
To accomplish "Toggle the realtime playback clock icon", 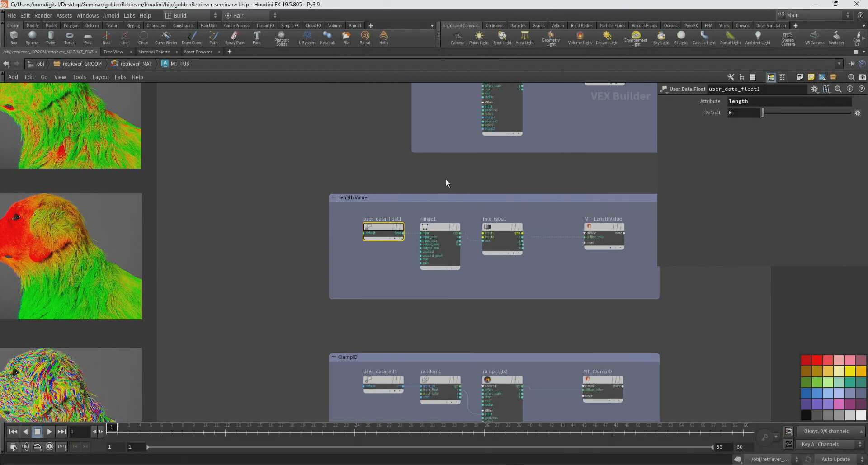I will pos(50,446).
